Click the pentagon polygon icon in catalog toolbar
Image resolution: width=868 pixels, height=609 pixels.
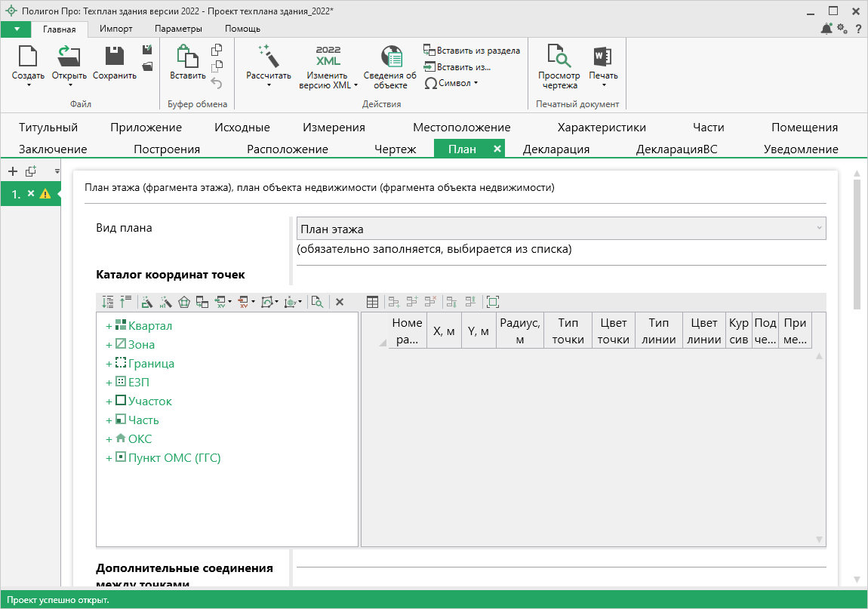tap(185, 302)
